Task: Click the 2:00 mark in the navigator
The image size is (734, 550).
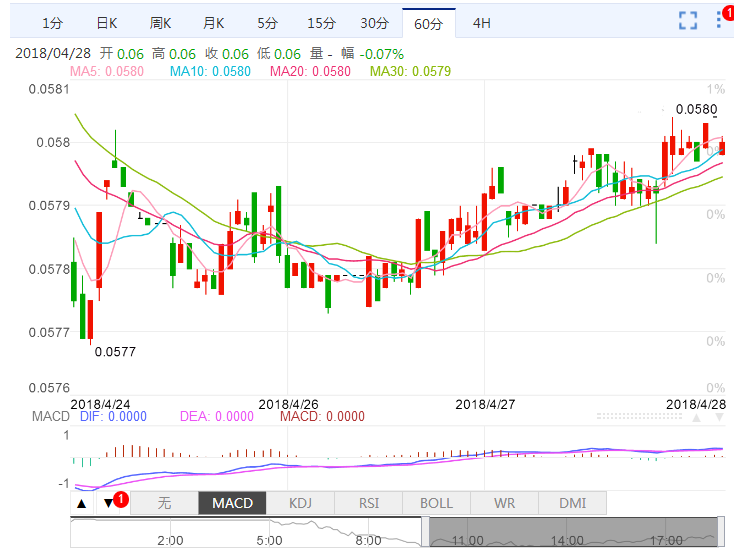Action: click(170, 541)
